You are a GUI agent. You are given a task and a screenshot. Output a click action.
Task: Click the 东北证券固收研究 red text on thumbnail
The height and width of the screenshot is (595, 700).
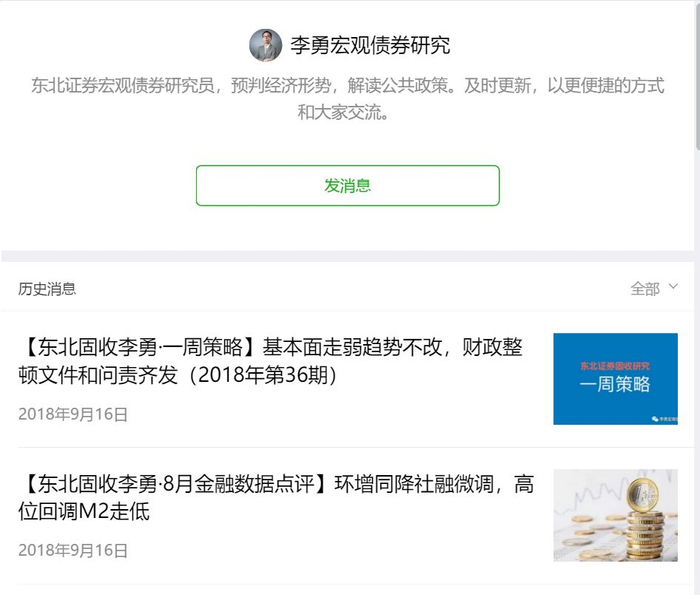click(x=615, y=366)
